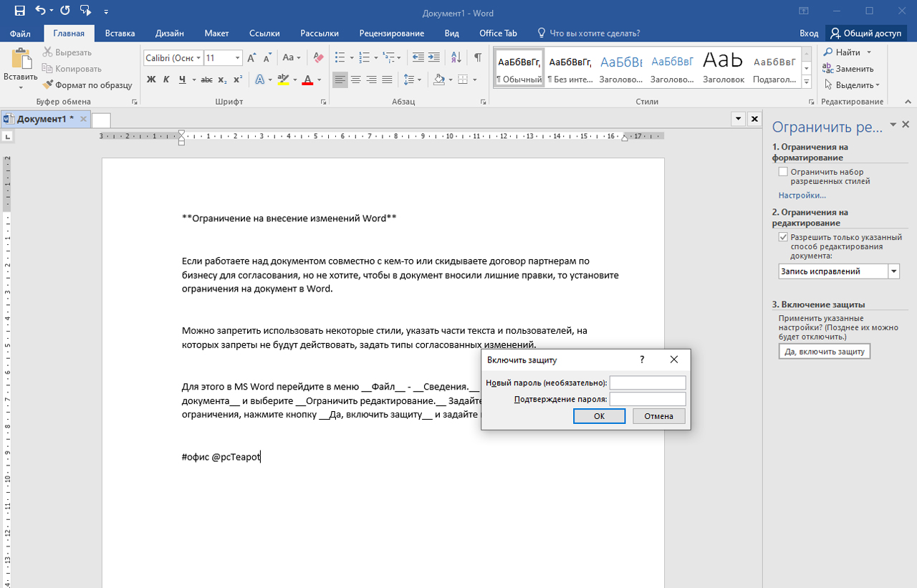Open Выделить dropdown in editing group
917x588 pixels.
click(x=852, y=85)
